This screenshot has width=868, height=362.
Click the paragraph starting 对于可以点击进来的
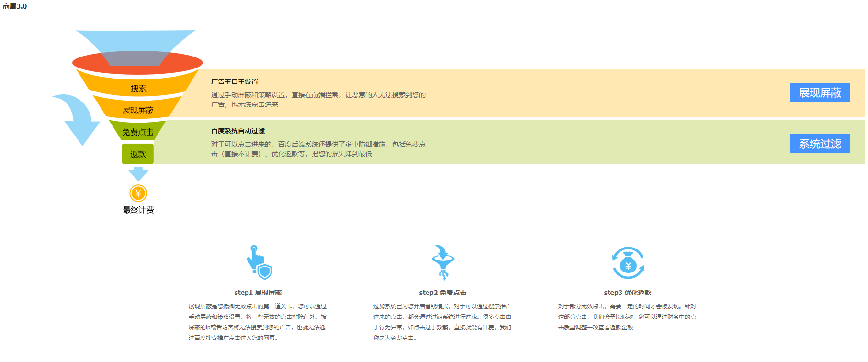(318, 149)
